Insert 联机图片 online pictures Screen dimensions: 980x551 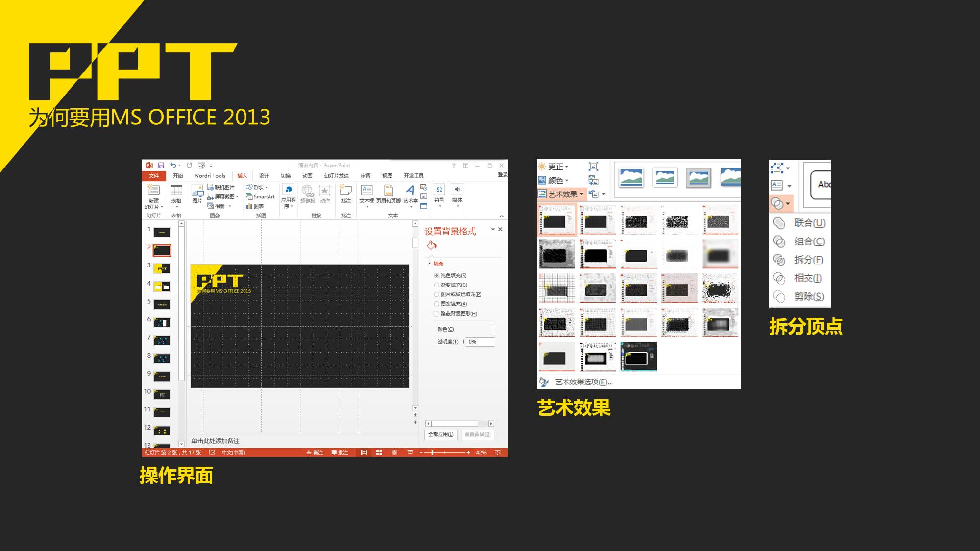[221, 187]
